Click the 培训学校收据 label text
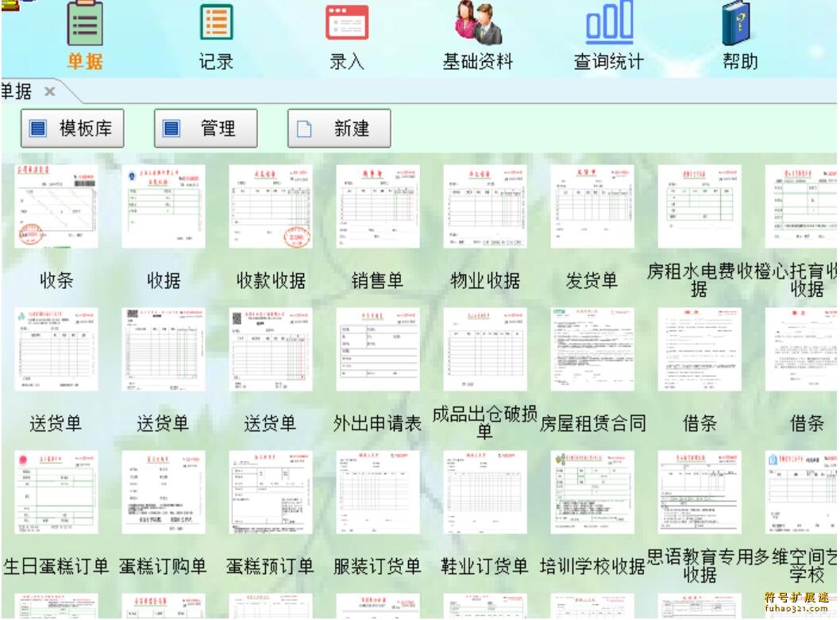Viewport: 840px width, 620px height. (592, 566)
